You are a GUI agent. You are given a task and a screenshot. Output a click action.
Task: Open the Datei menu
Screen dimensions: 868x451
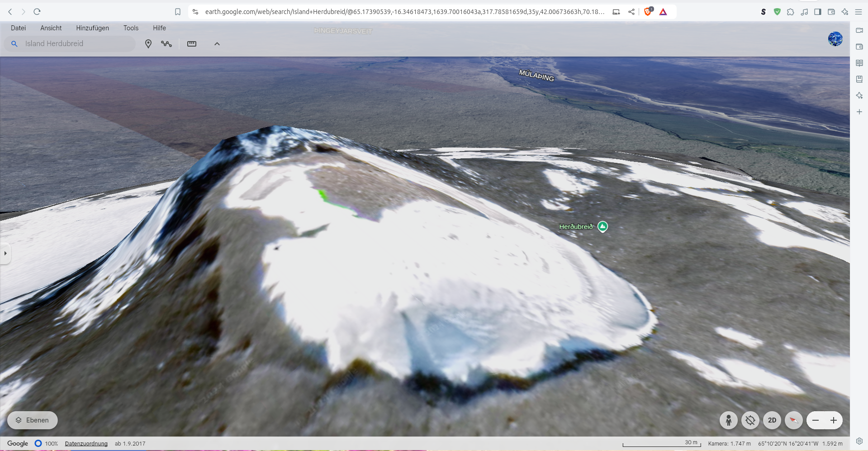pyautogui.click(x=18, y=28)
